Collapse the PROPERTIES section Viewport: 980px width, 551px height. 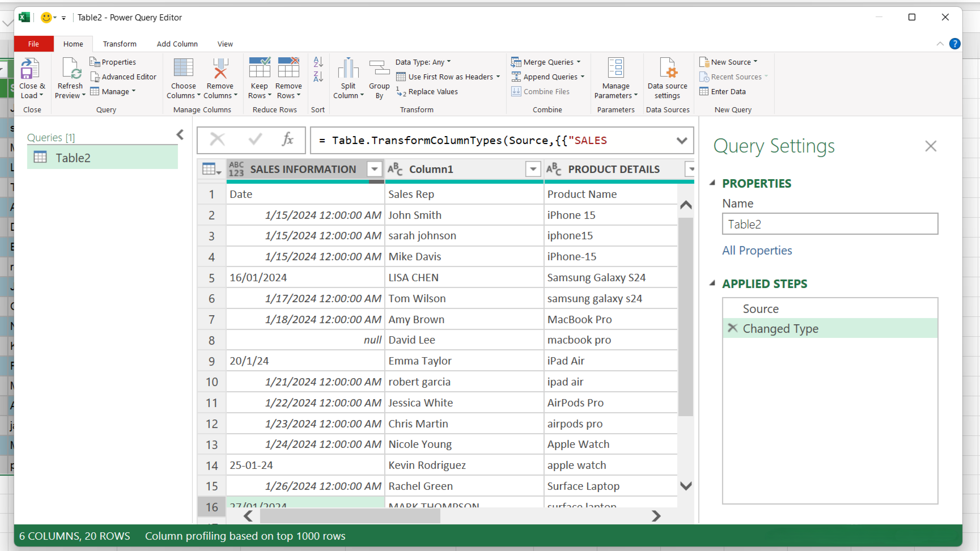[712, 183]
